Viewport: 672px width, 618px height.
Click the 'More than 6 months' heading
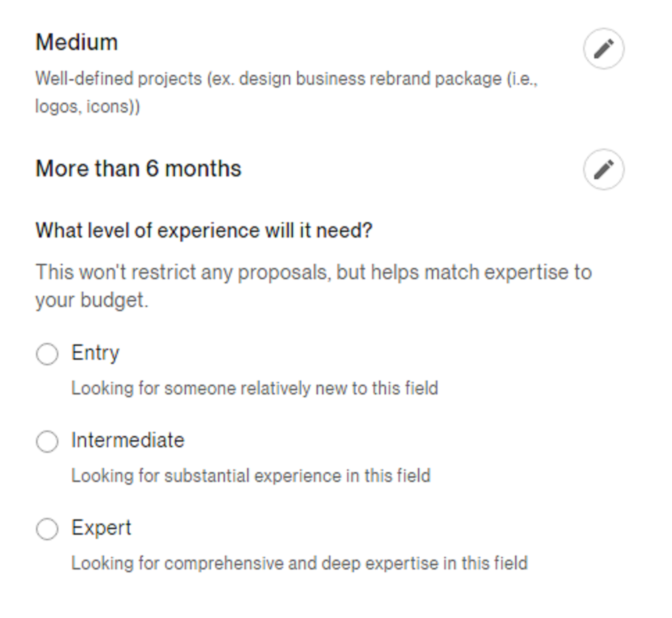point(138,168)
